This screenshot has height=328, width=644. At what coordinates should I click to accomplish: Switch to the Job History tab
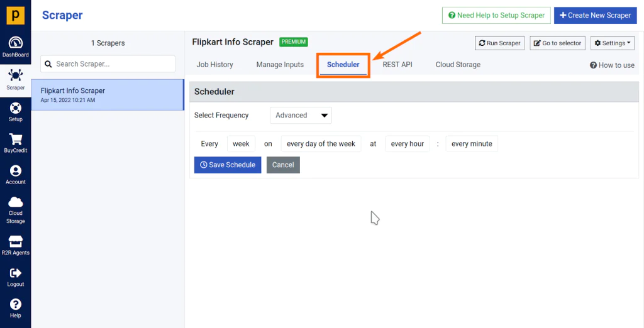point(215,65)
